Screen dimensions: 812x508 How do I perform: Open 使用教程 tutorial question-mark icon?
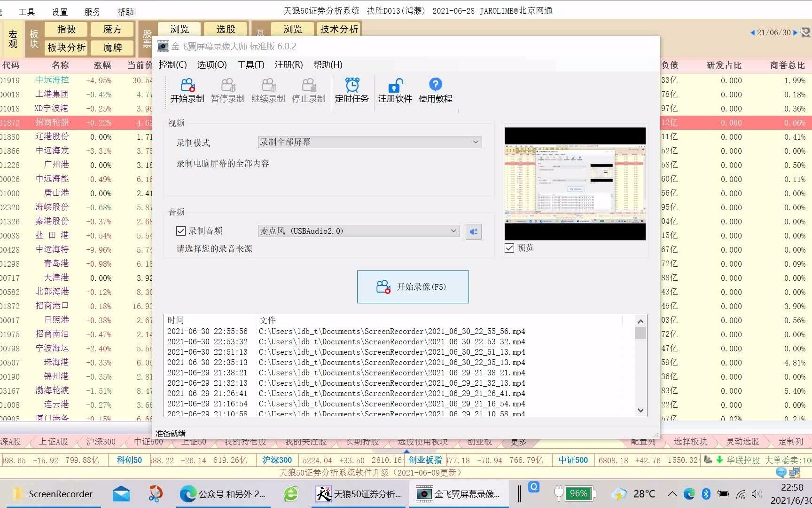(435, 90)
